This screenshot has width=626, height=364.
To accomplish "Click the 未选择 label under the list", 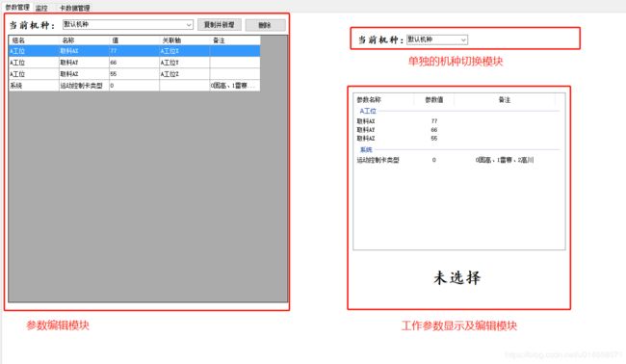I will [x=457, y=277].
